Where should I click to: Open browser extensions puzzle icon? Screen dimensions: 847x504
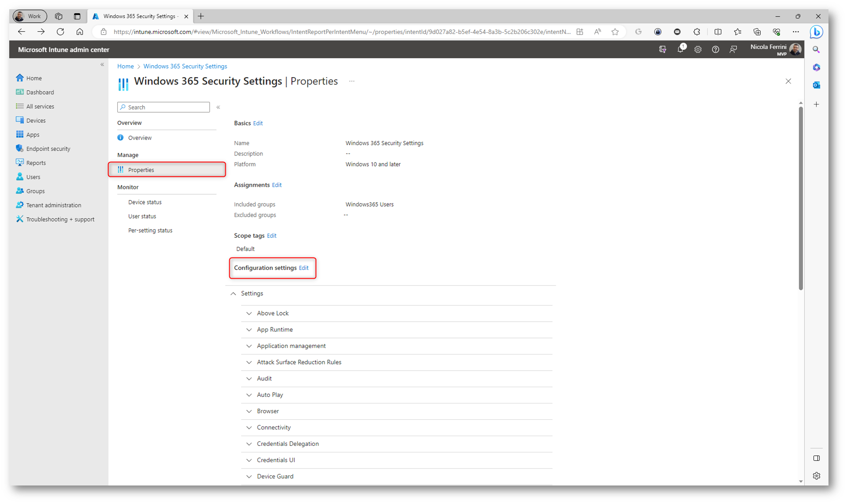coord(697,32)
